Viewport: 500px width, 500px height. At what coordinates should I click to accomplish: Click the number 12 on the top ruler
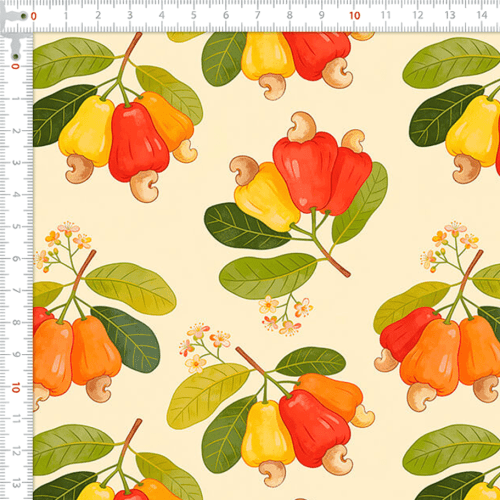418,15
